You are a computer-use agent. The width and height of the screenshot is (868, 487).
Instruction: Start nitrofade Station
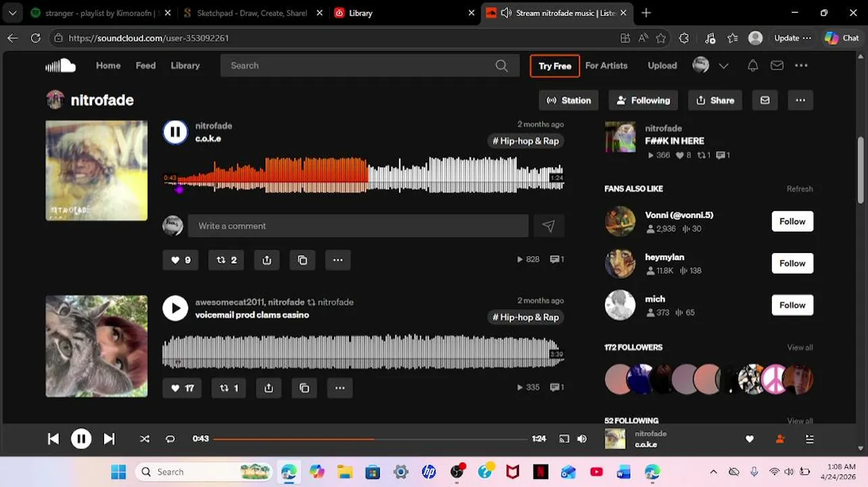[569, 100]
